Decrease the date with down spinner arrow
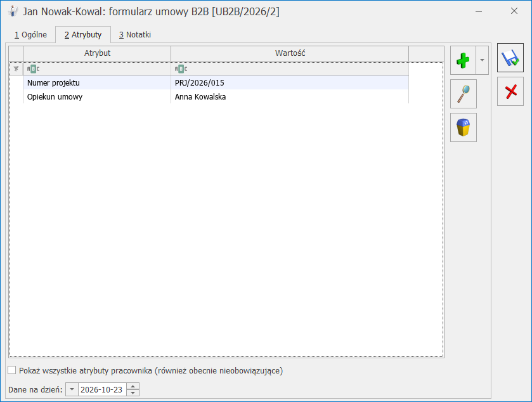 pos(133,393)
